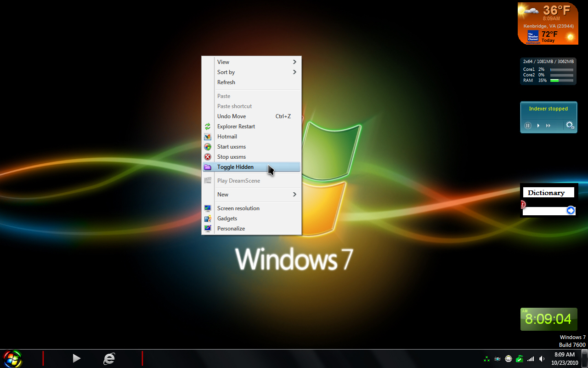Click the Explorer Restart green arrows icon
588x368 pixels.
[208, 126]
